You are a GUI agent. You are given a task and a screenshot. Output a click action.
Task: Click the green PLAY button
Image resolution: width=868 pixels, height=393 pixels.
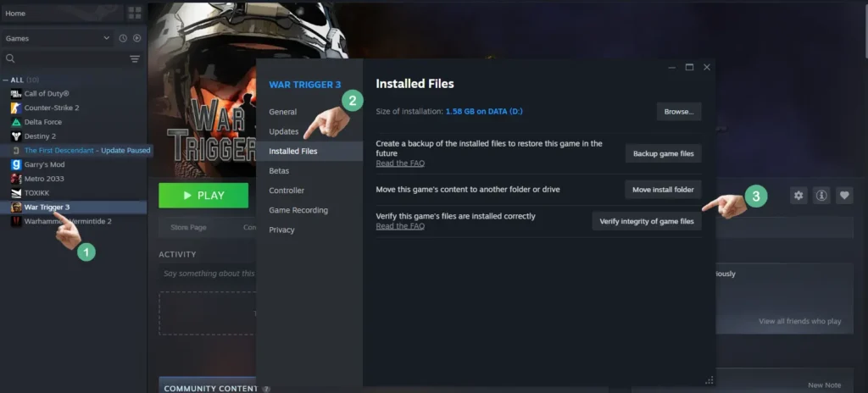203,196
